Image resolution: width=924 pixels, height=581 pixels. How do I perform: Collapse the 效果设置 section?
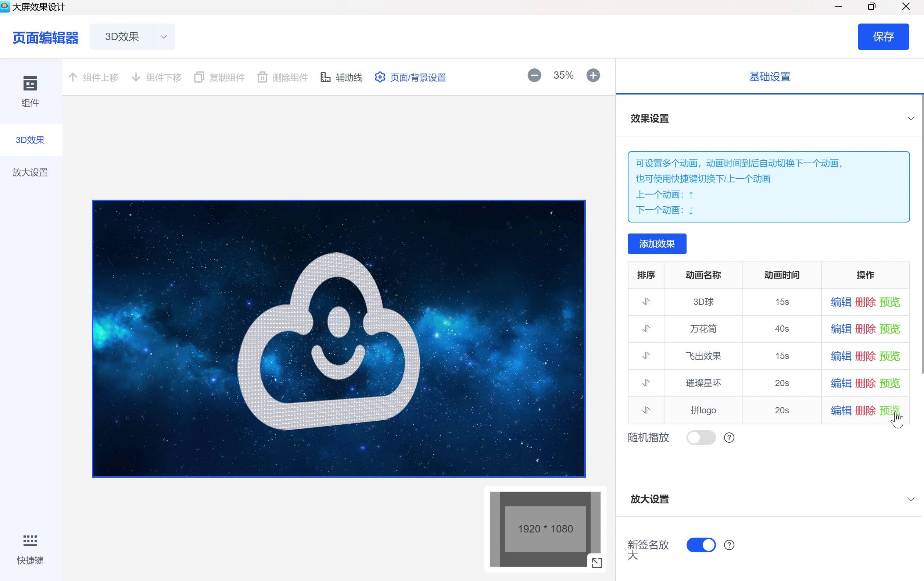click(x=910, y=119)
